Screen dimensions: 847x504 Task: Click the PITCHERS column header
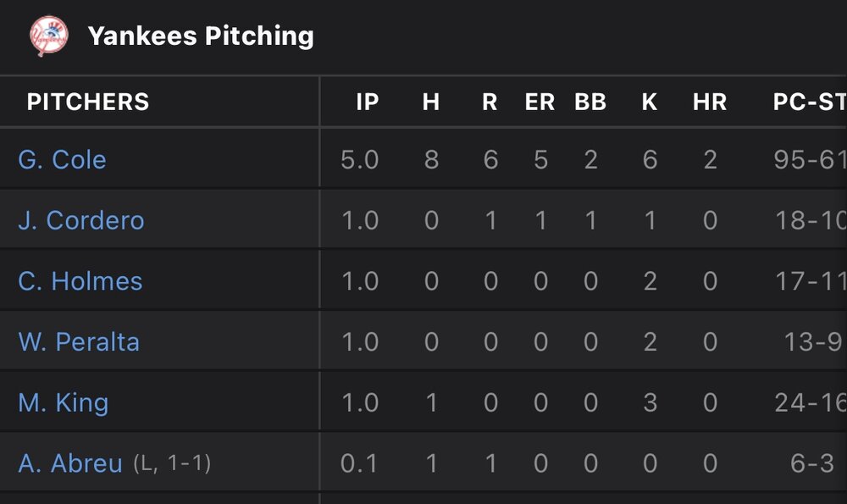[88, 102]
